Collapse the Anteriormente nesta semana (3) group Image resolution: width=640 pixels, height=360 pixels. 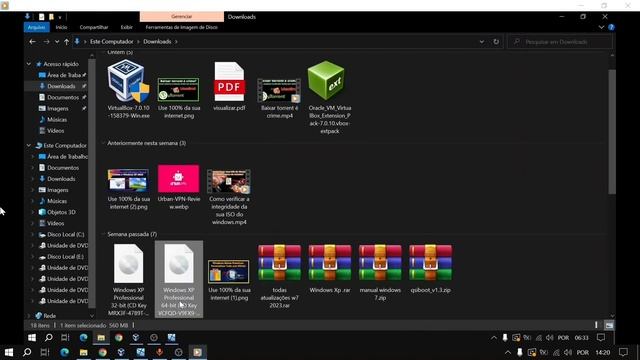pos(103,143)
